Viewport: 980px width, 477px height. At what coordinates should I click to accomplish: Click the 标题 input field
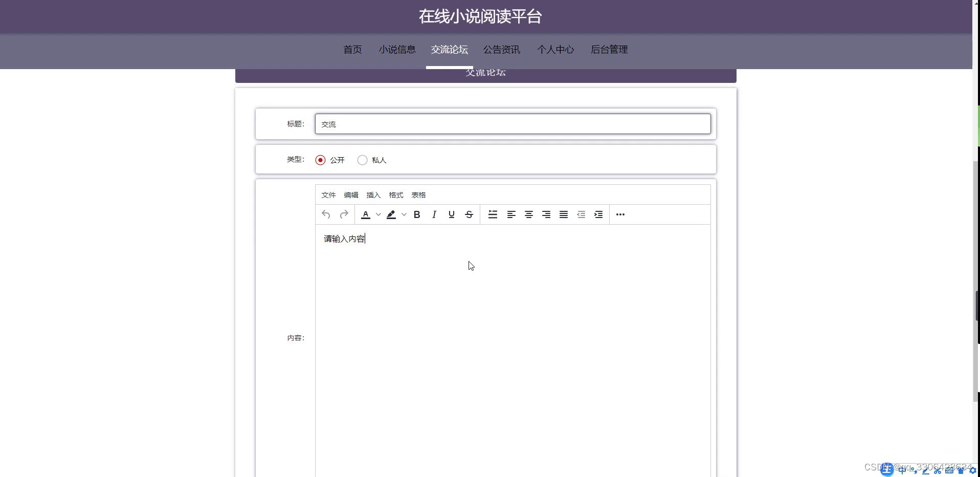click(513, 124)
